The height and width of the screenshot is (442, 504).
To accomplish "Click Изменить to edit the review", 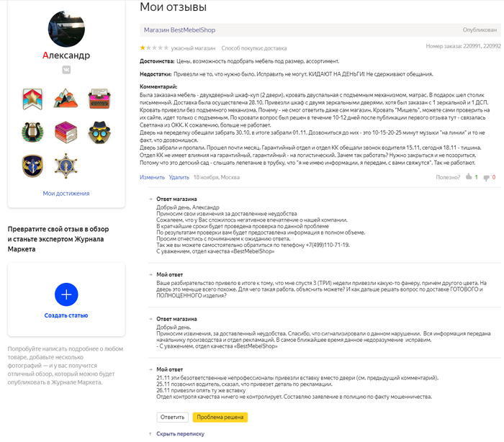I will point(152,176).
